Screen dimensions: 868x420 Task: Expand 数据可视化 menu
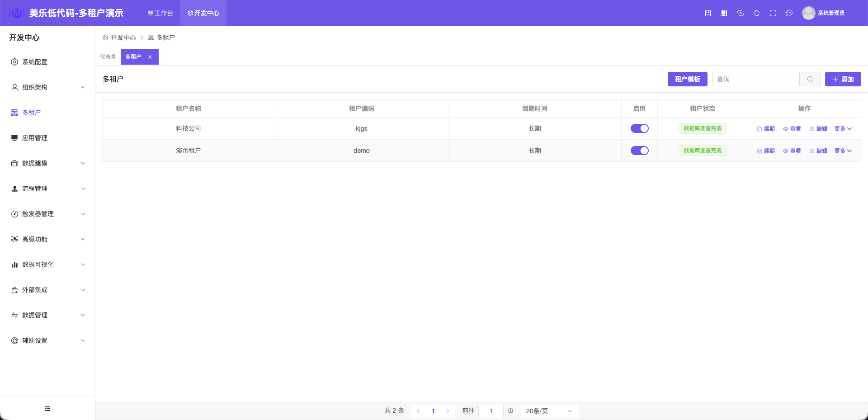47,264
